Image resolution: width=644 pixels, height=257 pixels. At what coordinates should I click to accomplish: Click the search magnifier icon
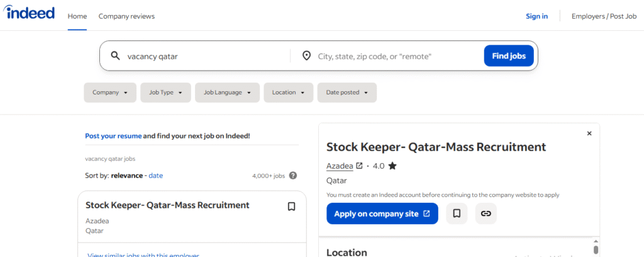[x=116, y=56]
